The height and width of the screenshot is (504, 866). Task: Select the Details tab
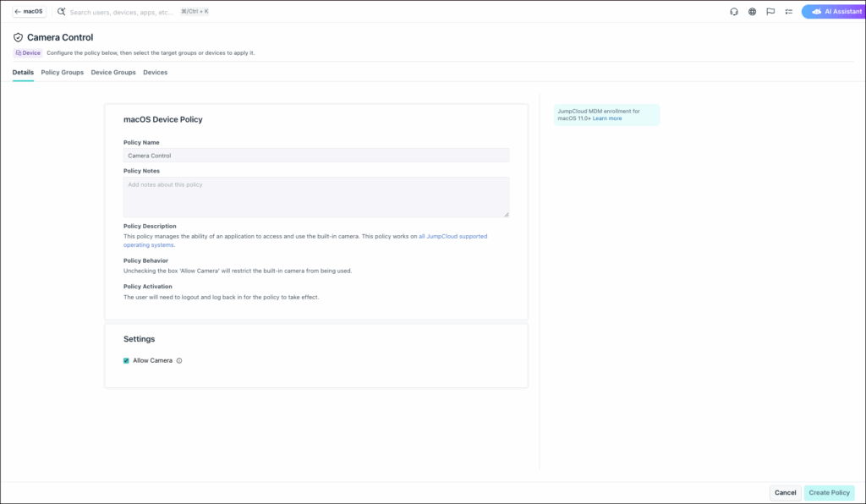pos(23,73)
